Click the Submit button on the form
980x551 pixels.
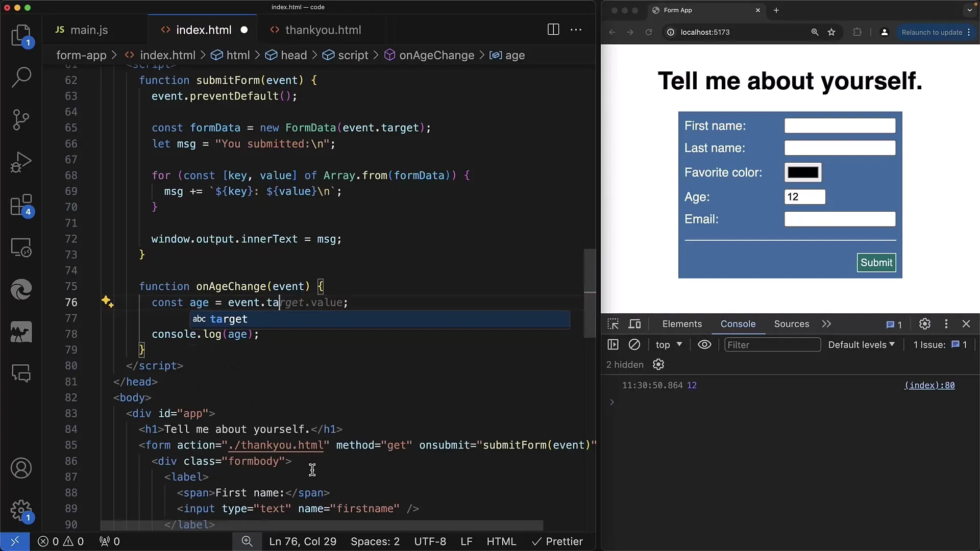point(876,262)
